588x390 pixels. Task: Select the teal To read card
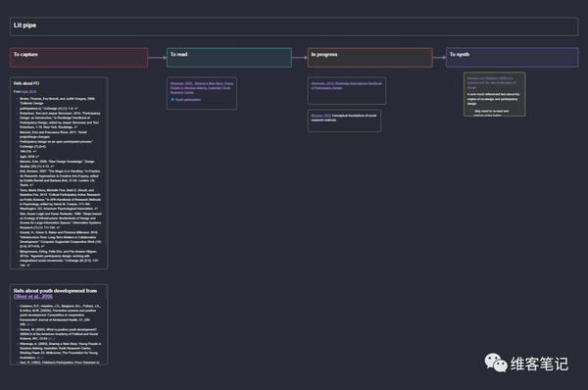coord(229,58)
